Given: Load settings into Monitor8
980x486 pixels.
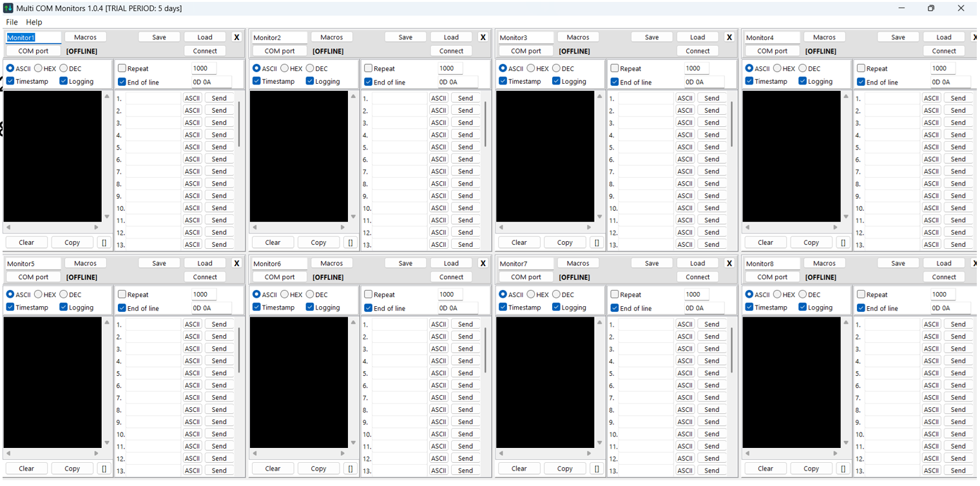Looking at the screenshot, I should (943, 262).
